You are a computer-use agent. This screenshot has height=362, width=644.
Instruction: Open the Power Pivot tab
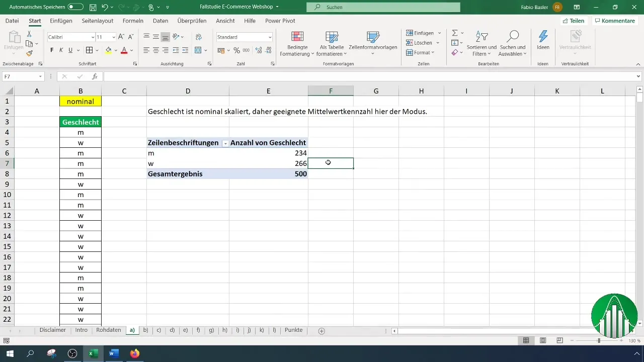coord(280,21)
